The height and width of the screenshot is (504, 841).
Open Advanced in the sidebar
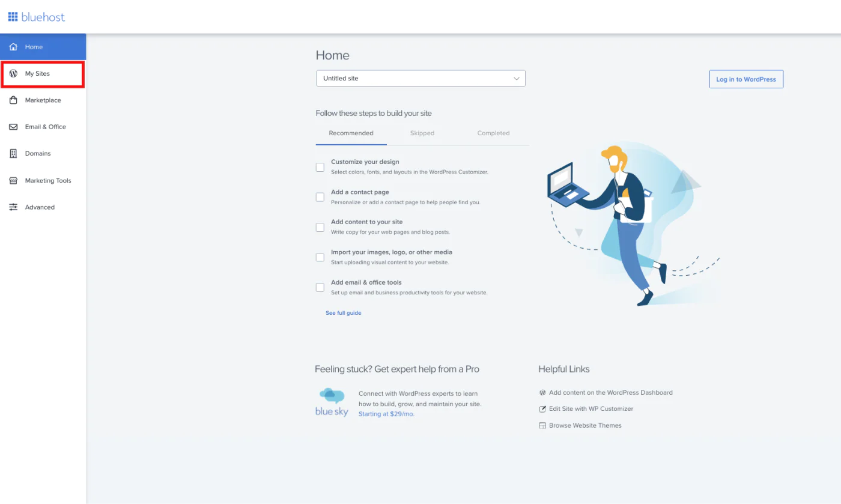[x=43, y=207]
